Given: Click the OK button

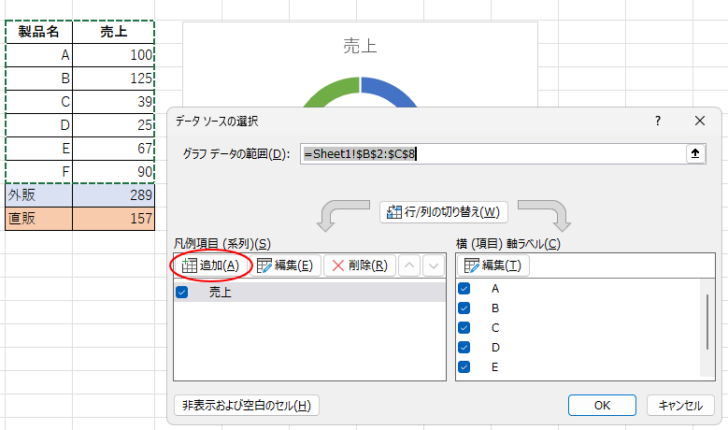Looking at the screenshot, I should click(x=601, y=405).
